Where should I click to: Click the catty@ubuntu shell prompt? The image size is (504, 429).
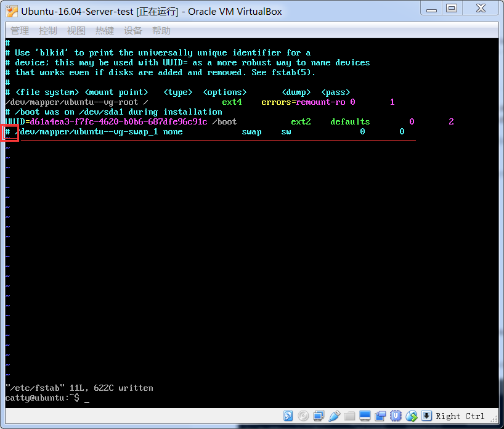click(42, 398)
